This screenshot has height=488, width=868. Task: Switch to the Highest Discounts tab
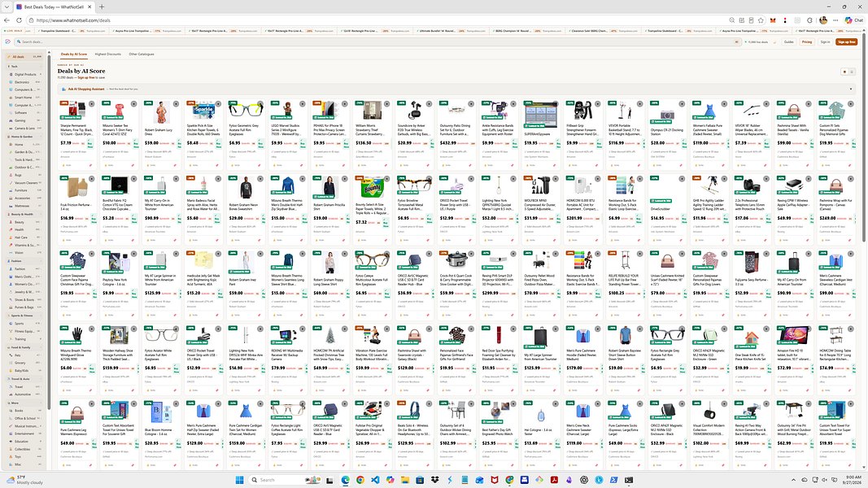click(108, 54)
